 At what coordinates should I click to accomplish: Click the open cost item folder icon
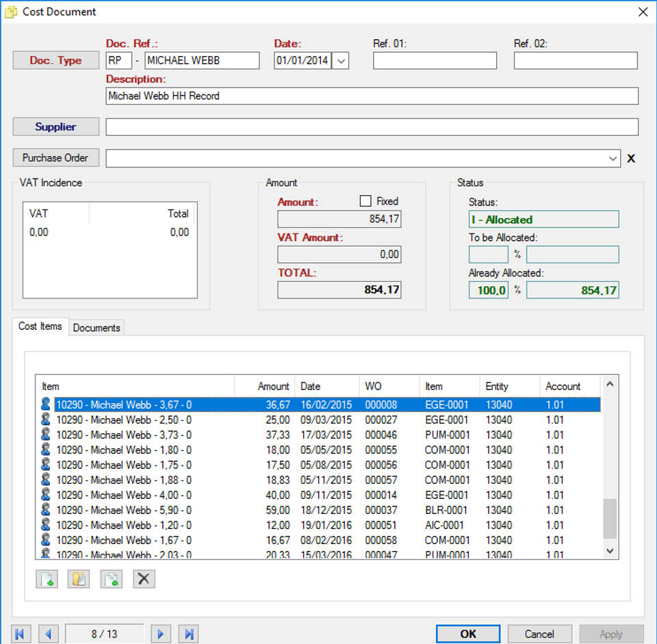(x=79, y=579)
